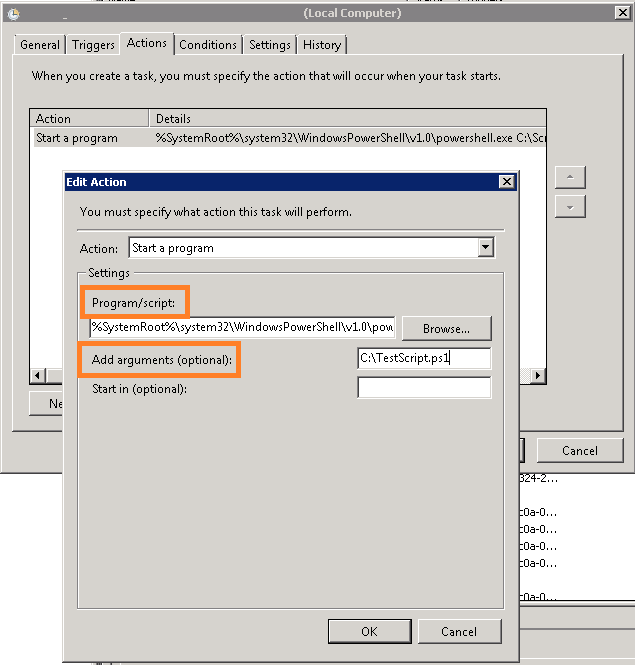The width and height of the screenshot is (635, 665).
Task: Confirm the Edit Action dialog with OK
Action: (x=369, y=631)
